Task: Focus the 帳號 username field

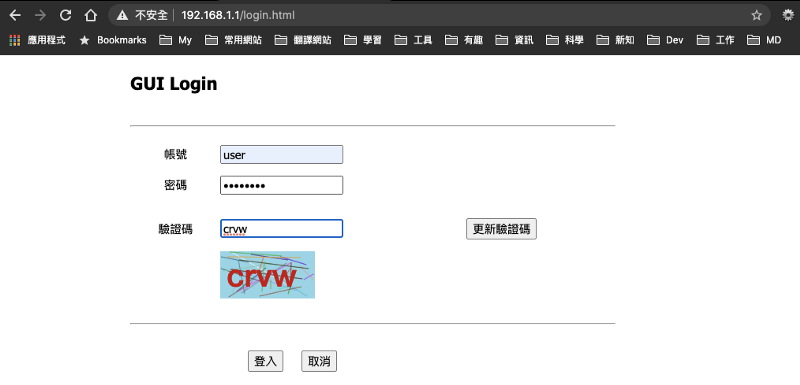Action: tap(281, 155)
